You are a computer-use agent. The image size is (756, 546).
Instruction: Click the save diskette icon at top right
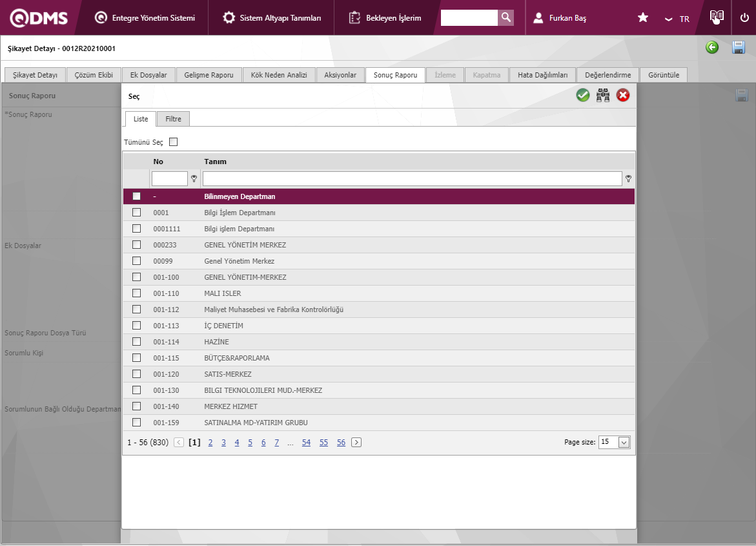(x=739, y=47)
